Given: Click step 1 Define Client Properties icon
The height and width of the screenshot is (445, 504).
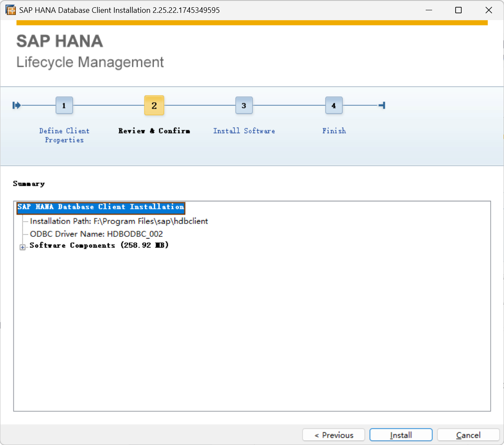Looking at the screenshot, I should pos(64,105).
